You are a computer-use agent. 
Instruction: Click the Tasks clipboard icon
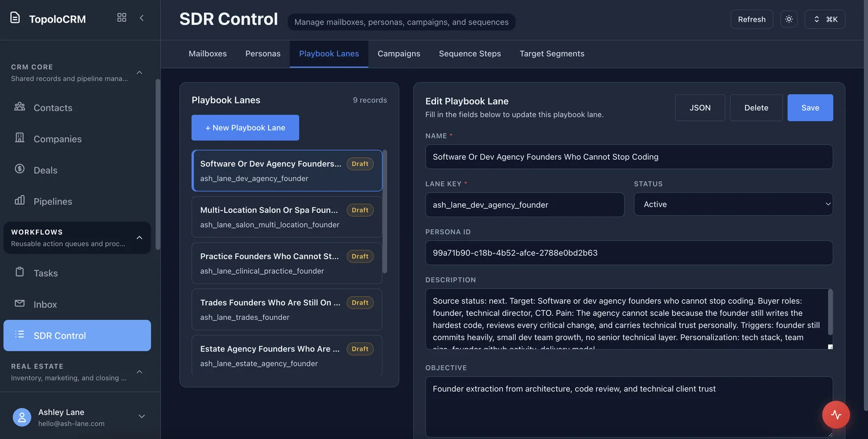20,272
